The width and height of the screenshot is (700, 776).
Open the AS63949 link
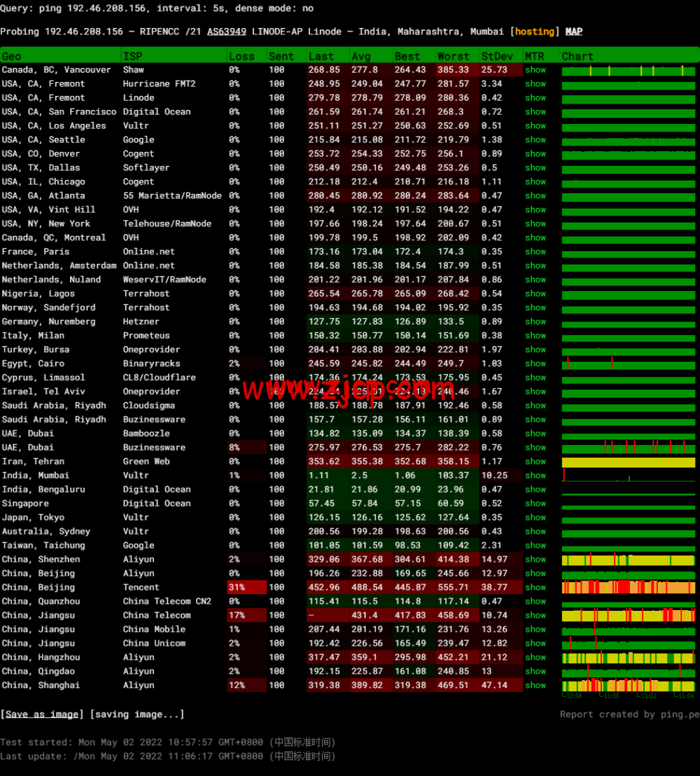click(x=226, y=31)
